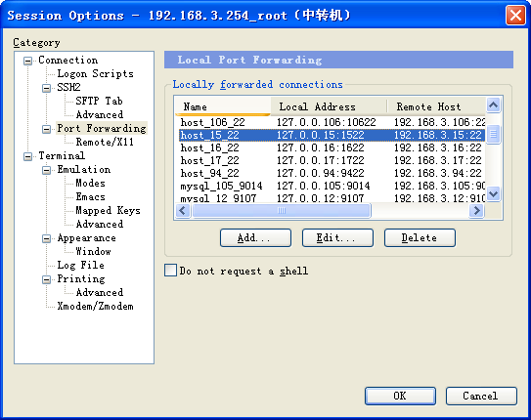Select the host_15_22 forwarding entry

[332, 135]
